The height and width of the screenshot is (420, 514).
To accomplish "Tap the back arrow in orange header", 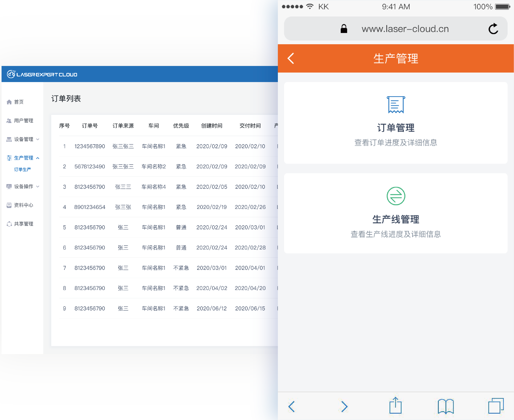I will pyautogui.click(x=291, y=58).
